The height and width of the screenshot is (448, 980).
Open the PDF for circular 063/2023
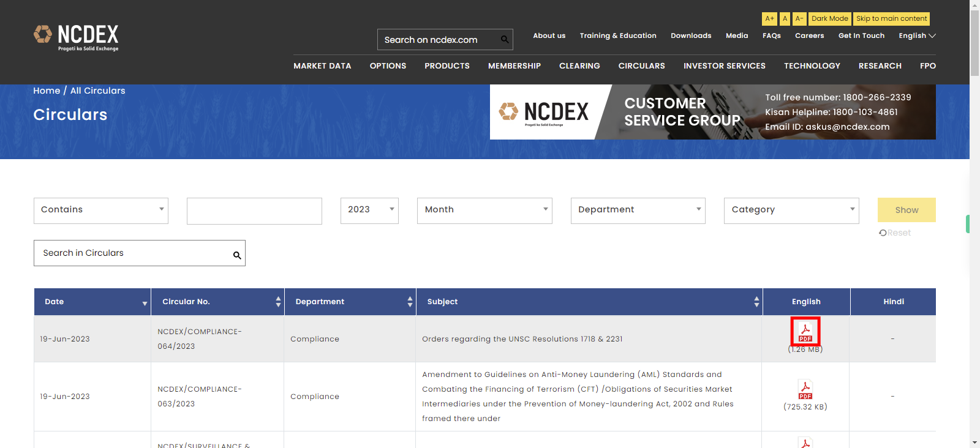coord(805,389)
